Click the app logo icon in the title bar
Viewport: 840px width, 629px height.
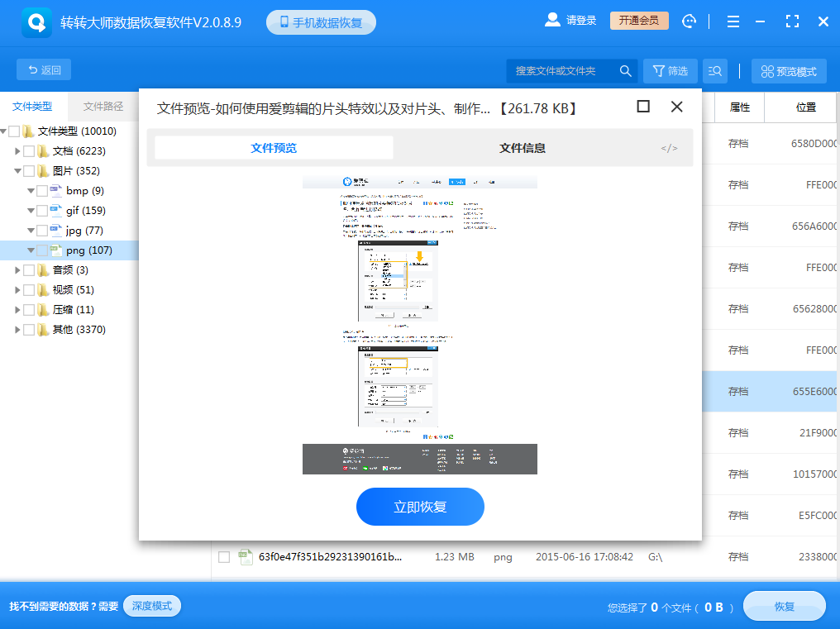[35, 21]
